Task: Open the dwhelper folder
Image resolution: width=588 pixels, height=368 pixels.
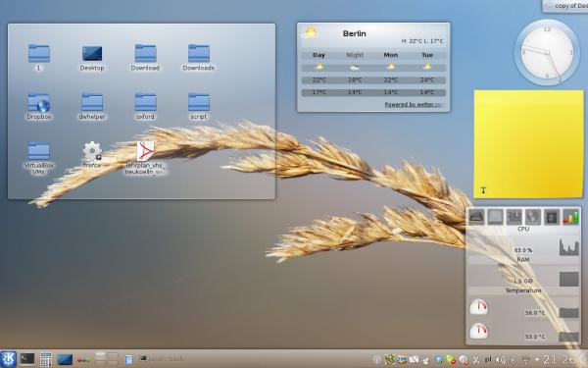Action: (92, 106)
